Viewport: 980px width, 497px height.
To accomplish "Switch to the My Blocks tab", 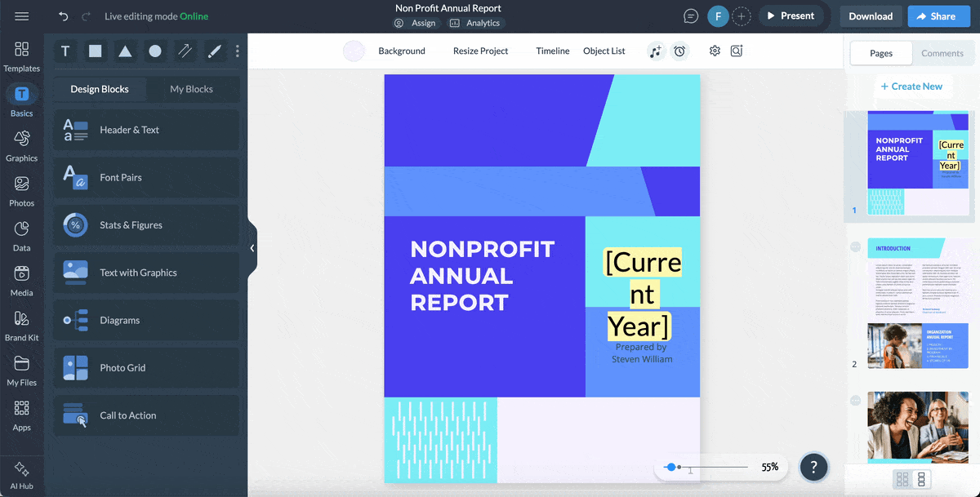I will [193, 89].
